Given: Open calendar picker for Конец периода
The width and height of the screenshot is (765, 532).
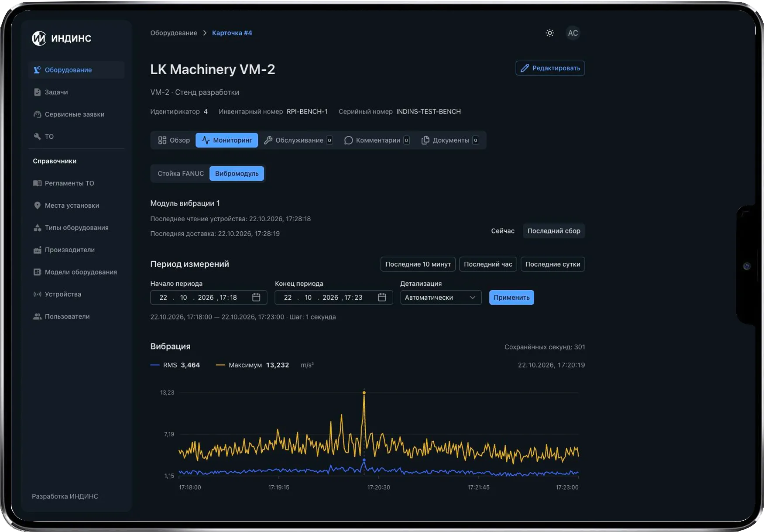Looking at the screenshot, I should pos(382,298).
